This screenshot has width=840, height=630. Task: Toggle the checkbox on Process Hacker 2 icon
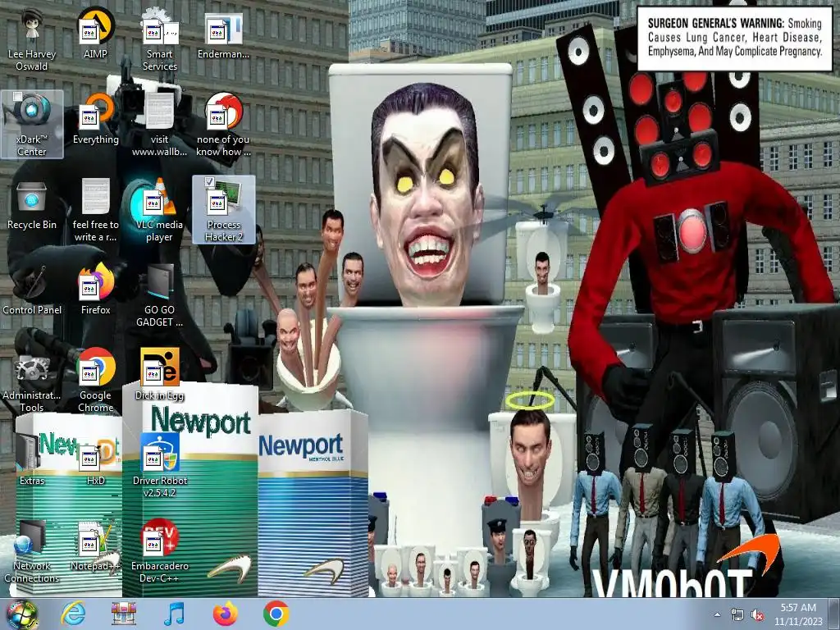pyautogui.click(x=209, y=182)
